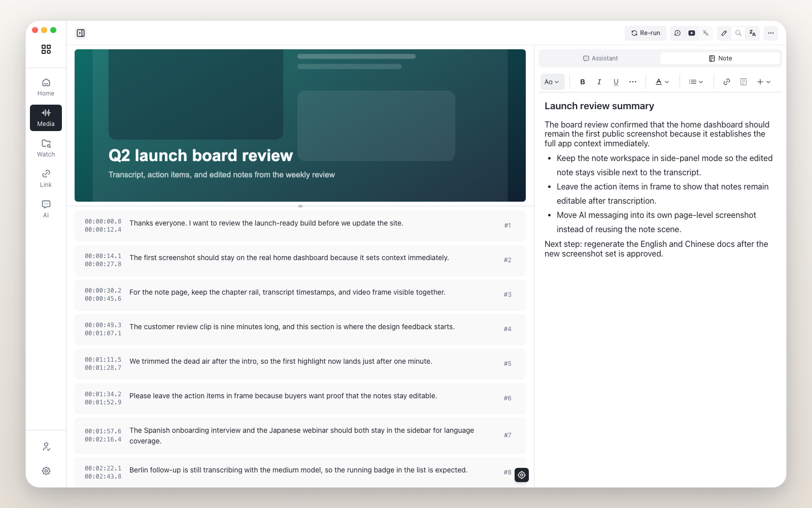812x508 pixels.
Task: Open the Aa text style dropdown
Action: point(552,82)
